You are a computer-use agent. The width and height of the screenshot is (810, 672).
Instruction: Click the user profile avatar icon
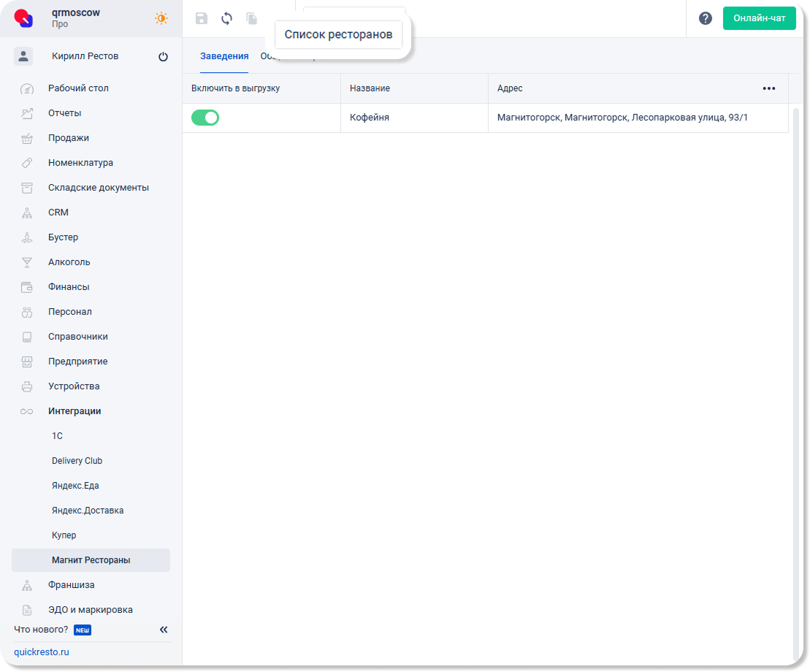[x=23, y=56]
